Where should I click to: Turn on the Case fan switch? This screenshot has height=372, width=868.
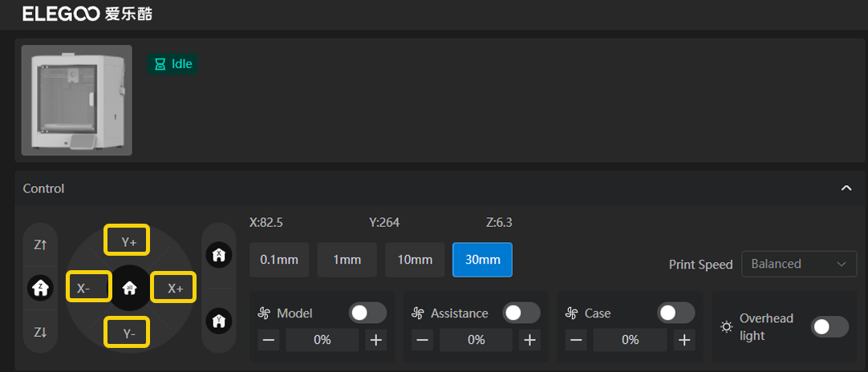[x=675, y=313]
